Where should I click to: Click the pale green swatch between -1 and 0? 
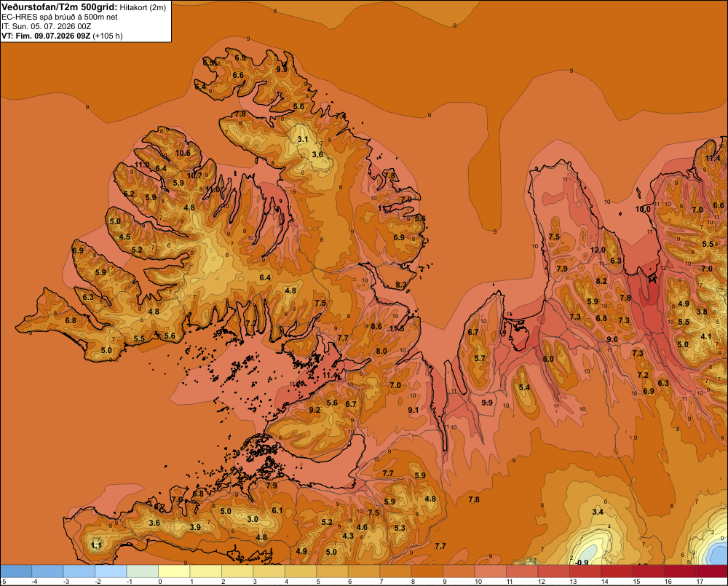(143, 571)
